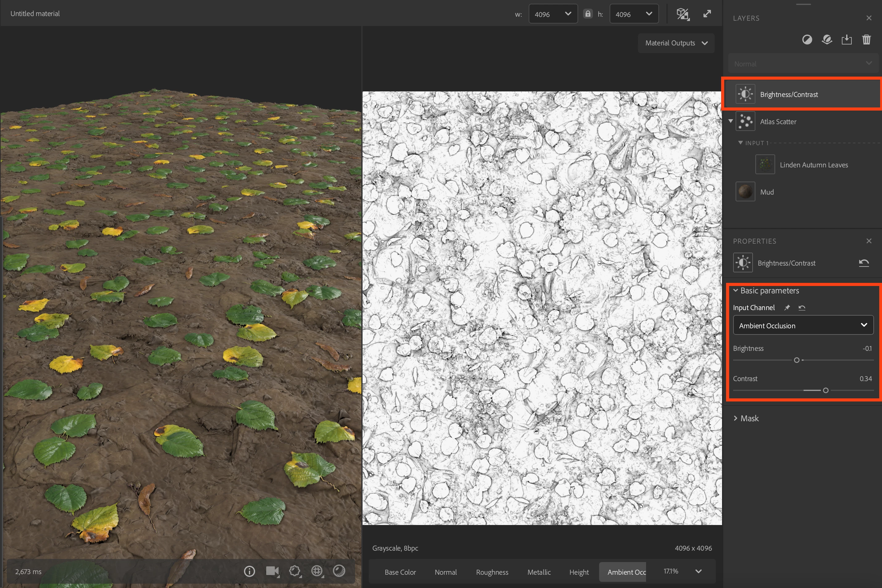Reset Brightness/Contrast properties with undo arrow

coord(863,263)
